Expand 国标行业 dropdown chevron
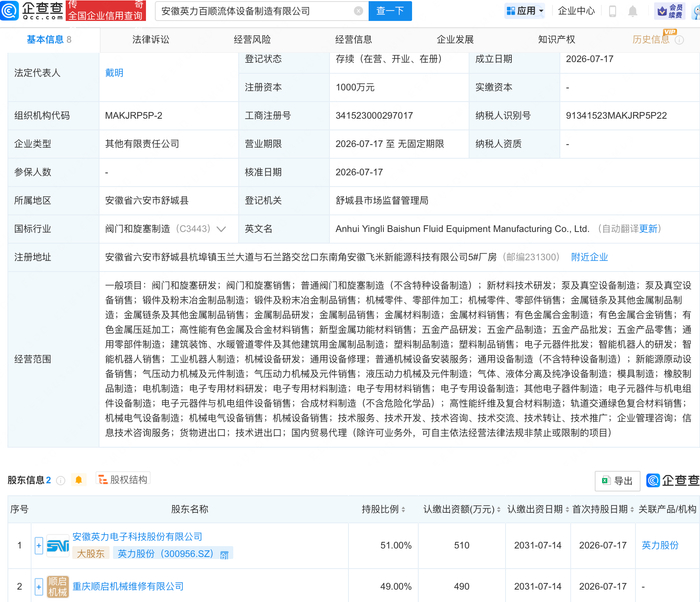This screenshot has height=602, width=700. (x=221, y=229)
